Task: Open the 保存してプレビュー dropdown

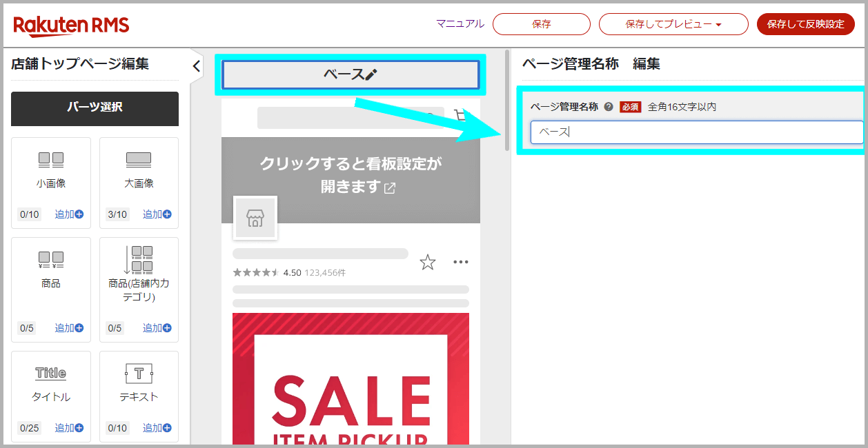Action: pos(673,24)
